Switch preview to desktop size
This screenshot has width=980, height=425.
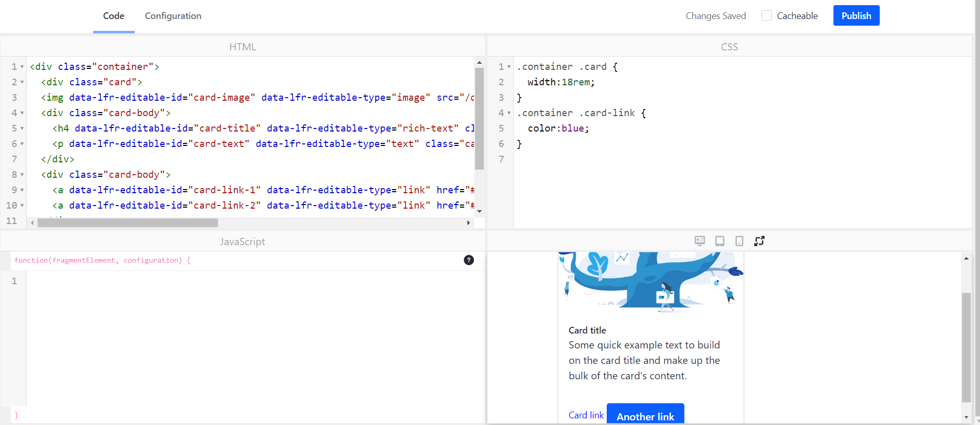[x=700, y=241]
